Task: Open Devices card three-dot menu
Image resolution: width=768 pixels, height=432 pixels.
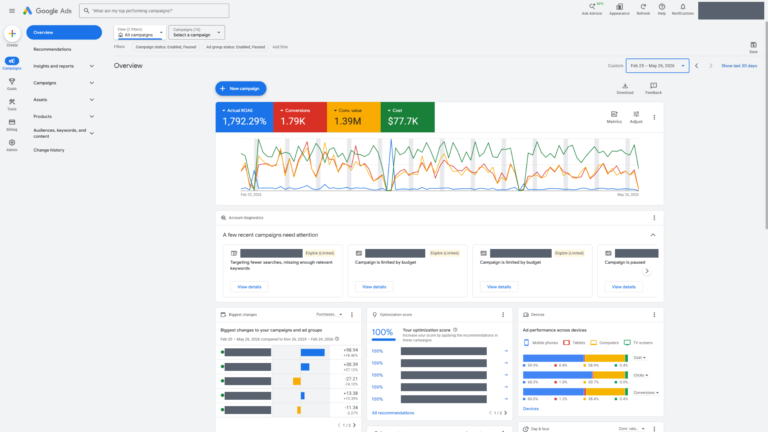Action: coord(654,315)
